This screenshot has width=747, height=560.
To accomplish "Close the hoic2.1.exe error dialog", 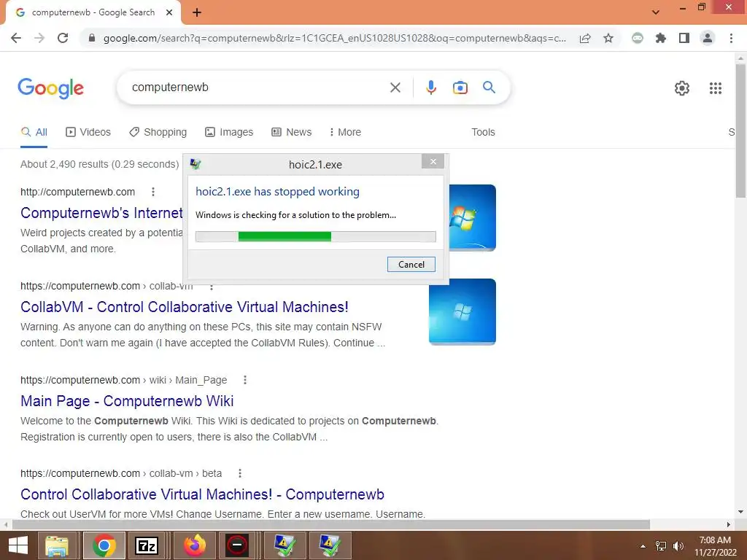I will pyautogui.click(x=433, y=161).
